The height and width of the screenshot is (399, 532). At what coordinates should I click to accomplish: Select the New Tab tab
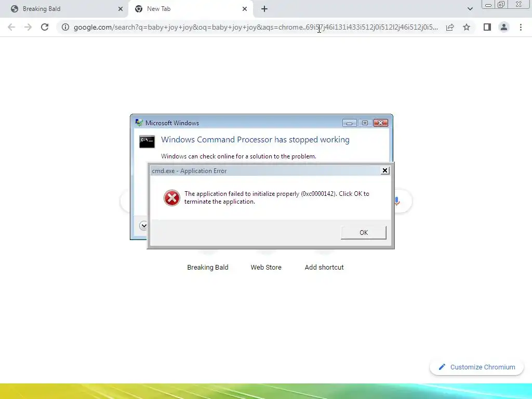point(191,9)
